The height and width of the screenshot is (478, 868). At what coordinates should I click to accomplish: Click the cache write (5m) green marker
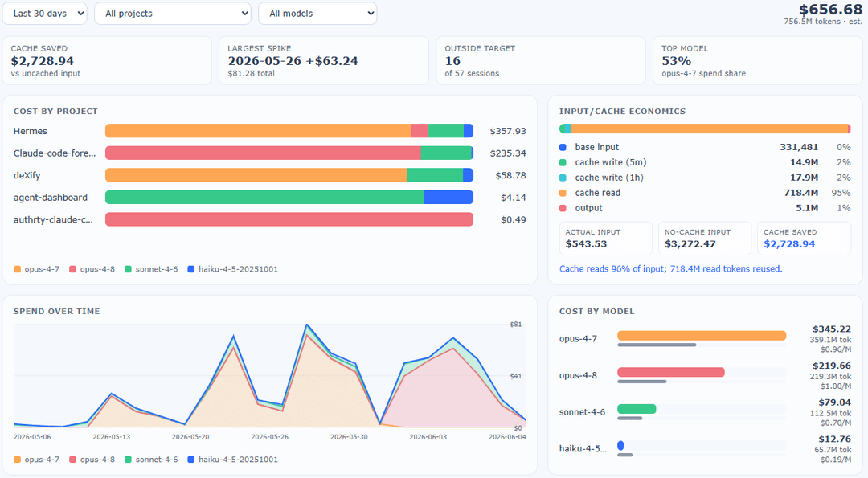tap(563, 162)
